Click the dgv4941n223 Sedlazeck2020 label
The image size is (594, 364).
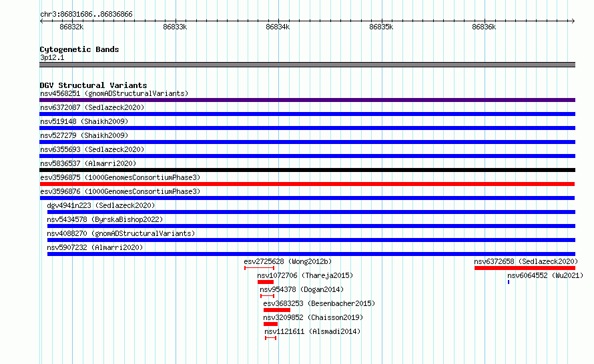point(101,205)
